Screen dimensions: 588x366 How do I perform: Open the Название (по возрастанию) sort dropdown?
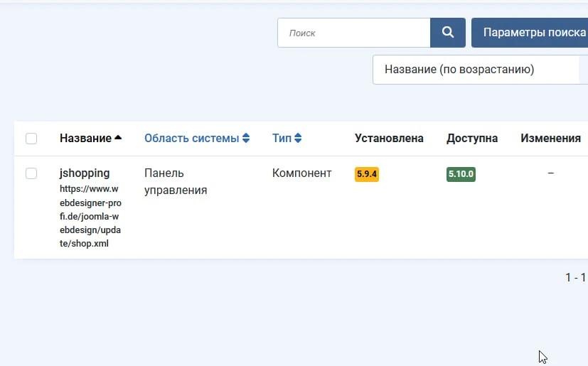pos(481,70)
